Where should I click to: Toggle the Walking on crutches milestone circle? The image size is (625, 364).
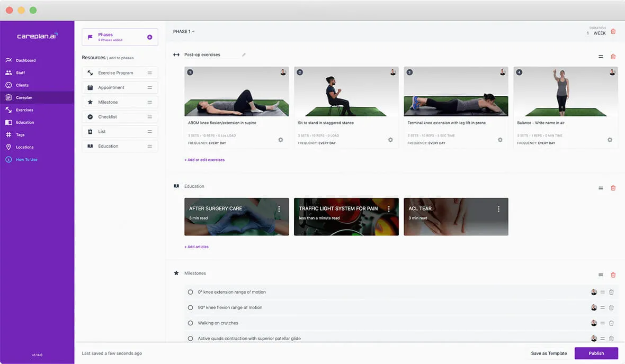[191, 323]
